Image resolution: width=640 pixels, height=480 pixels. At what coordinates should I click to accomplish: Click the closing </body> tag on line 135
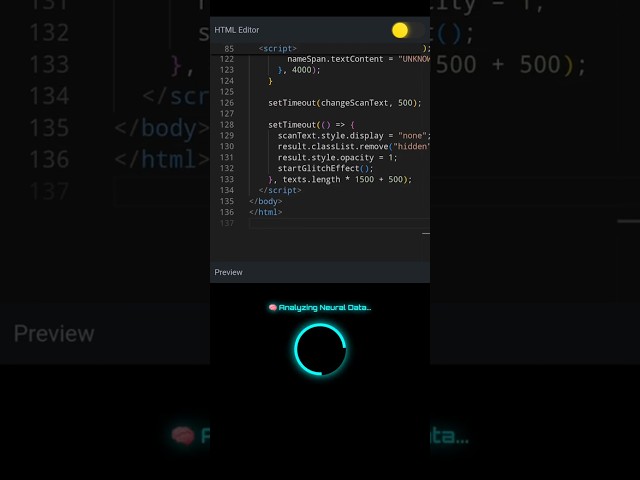[x=266, y=202]
